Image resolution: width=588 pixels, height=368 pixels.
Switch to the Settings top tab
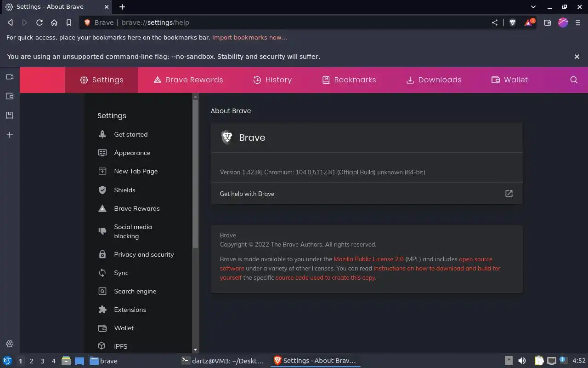click(x=102, y=80)
